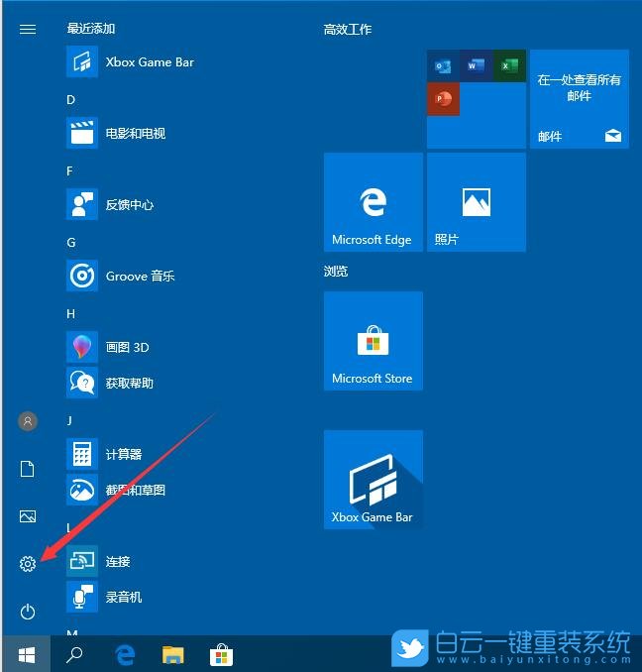
Task: Launch the 电影和电视 app
Action: click(x=117, y=133)
